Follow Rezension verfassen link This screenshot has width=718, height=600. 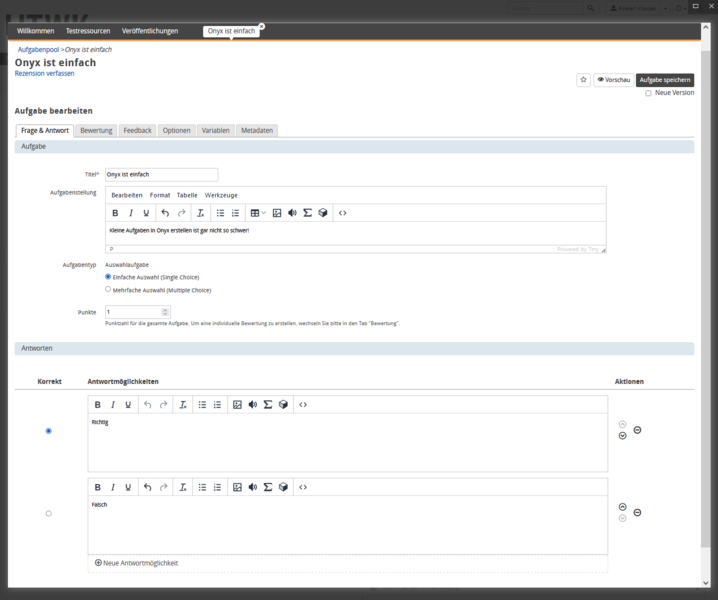(44, 73)
